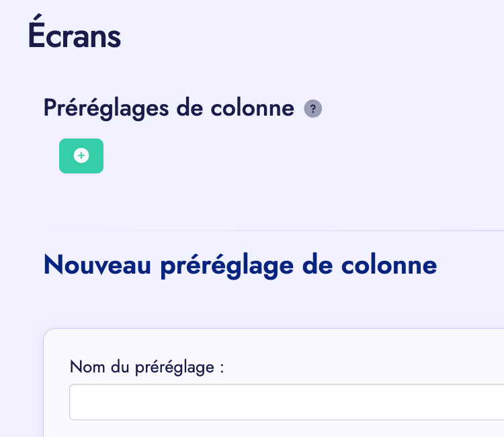The width and height of the screenshot is (504, 437).
Task: Click the Écrans page heading
Action: 75,37
